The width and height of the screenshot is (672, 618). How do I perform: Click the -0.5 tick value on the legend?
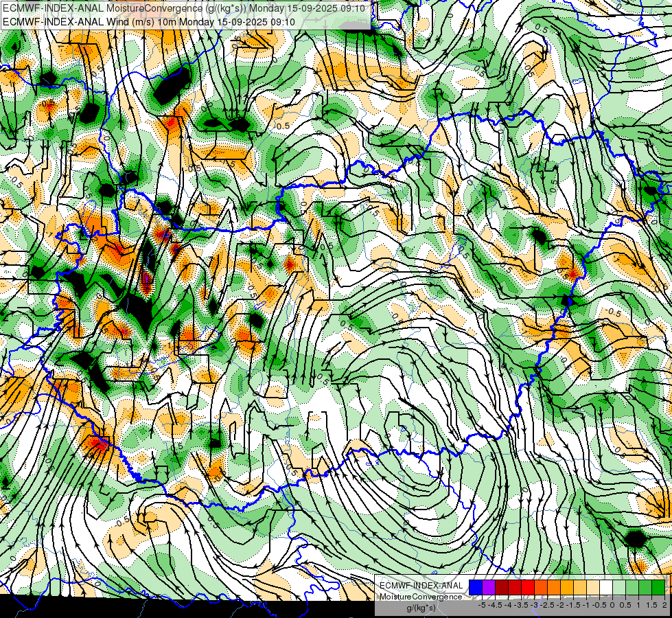pyautogui.click(x=599, y=605)
